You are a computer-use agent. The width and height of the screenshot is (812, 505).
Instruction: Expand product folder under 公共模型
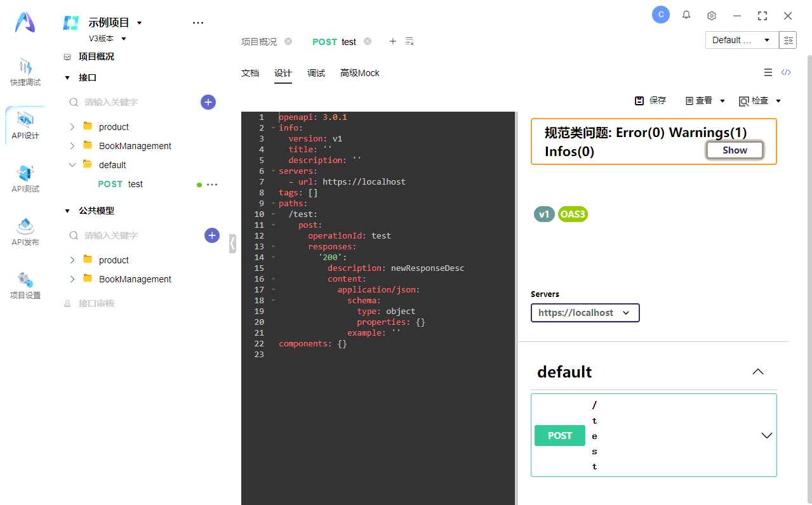tap(72, 260)
